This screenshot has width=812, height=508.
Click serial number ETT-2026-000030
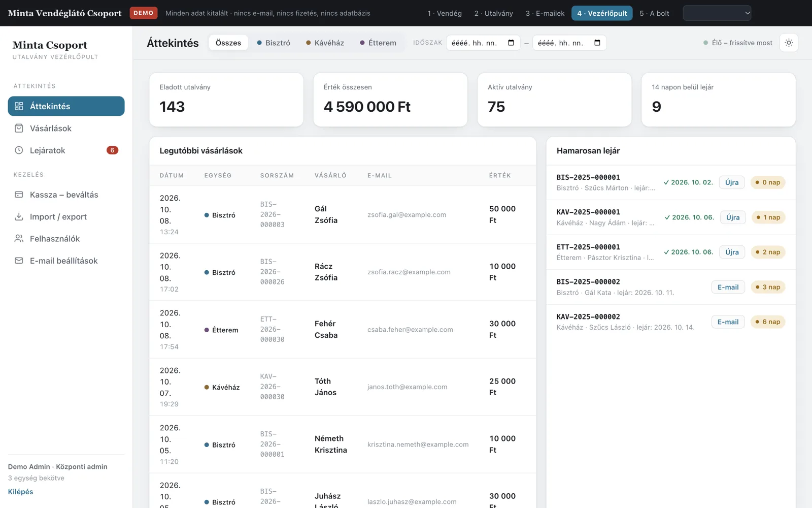point(273,329)
